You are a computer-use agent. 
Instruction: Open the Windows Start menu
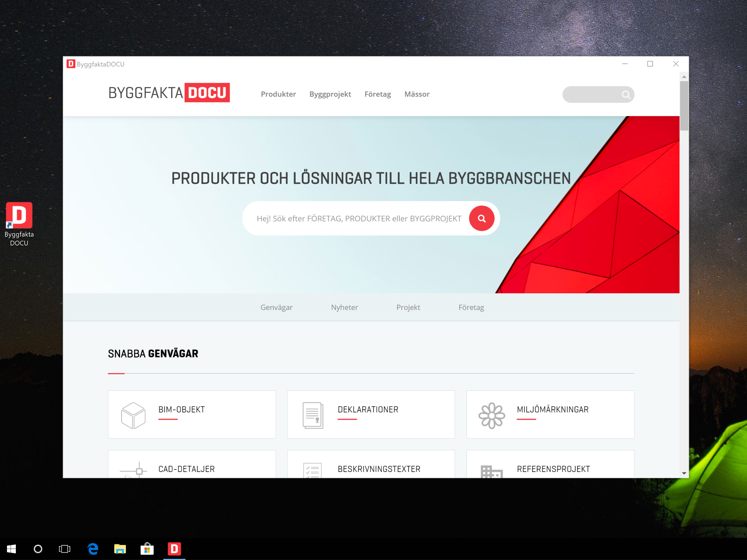(11, 549)
